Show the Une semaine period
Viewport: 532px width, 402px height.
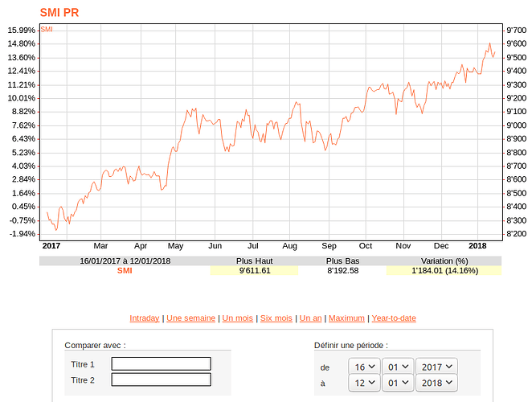[191, 318]
